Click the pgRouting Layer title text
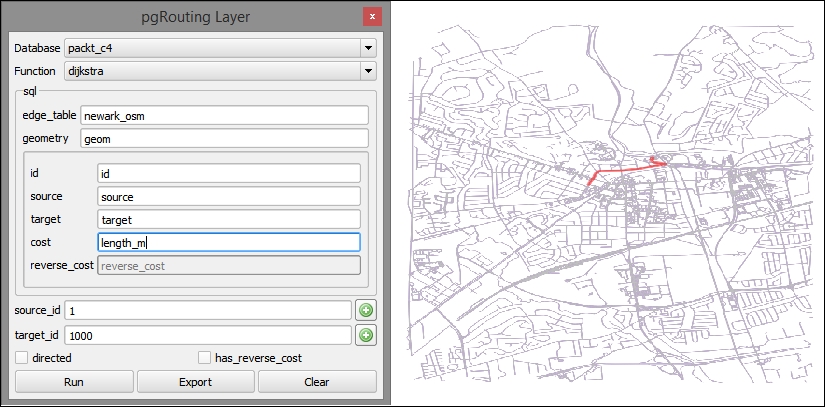The width and height of the screenshot is (825, 407). pos(196,17)
